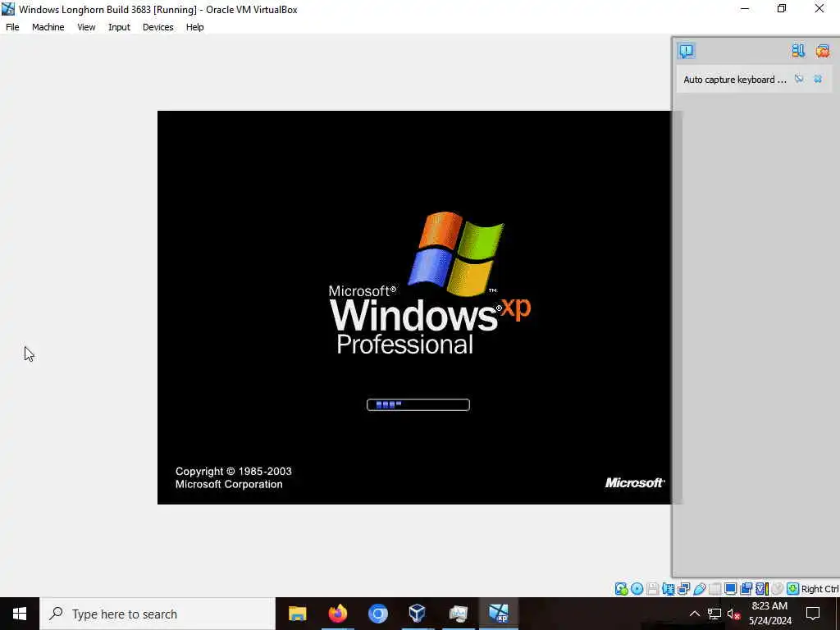
Task: Click the network tray icon
Action: point(714,614)
